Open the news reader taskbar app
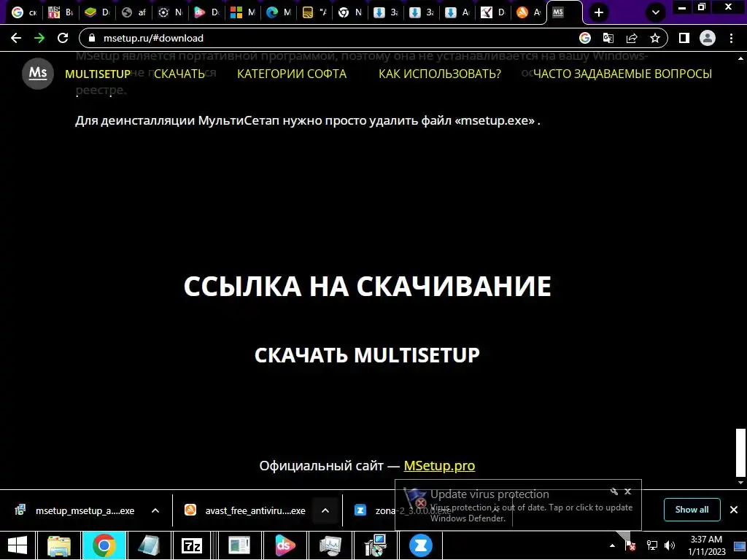The image size is (747, 560). [239, 545]
